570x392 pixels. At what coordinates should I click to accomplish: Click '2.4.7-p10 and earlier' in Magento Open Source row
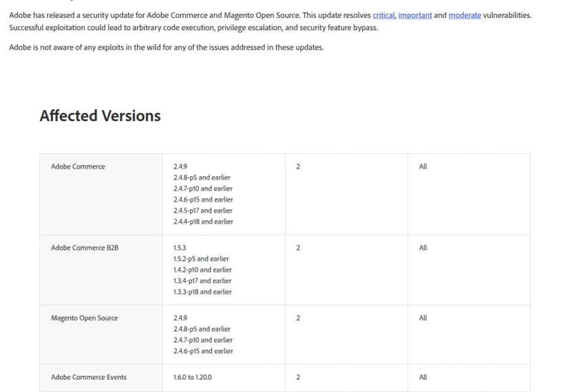coord(203,340)
